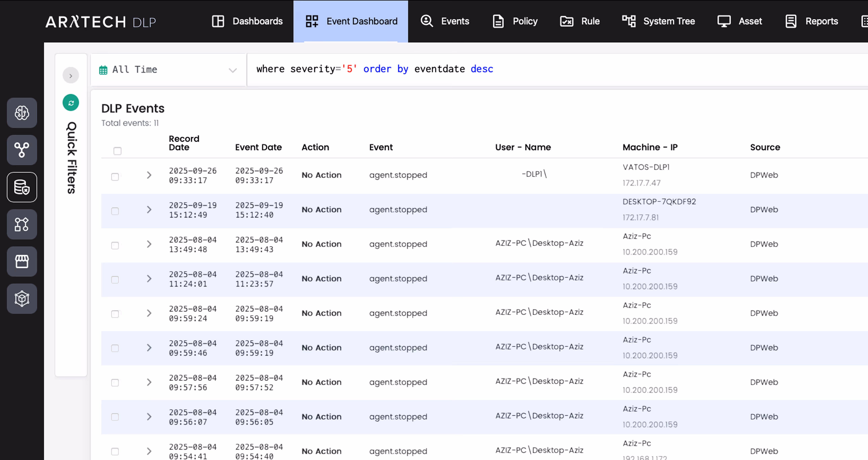
Task: Open the All Time date range dropdown
Action: [x=168, y=70]
